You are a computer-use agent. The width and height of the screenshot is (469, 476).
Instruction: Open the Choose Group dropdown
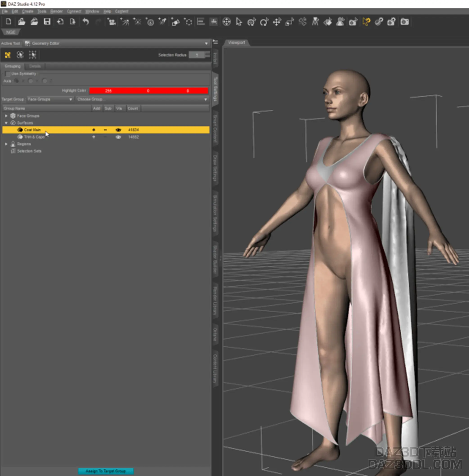(x=142, y=99)
